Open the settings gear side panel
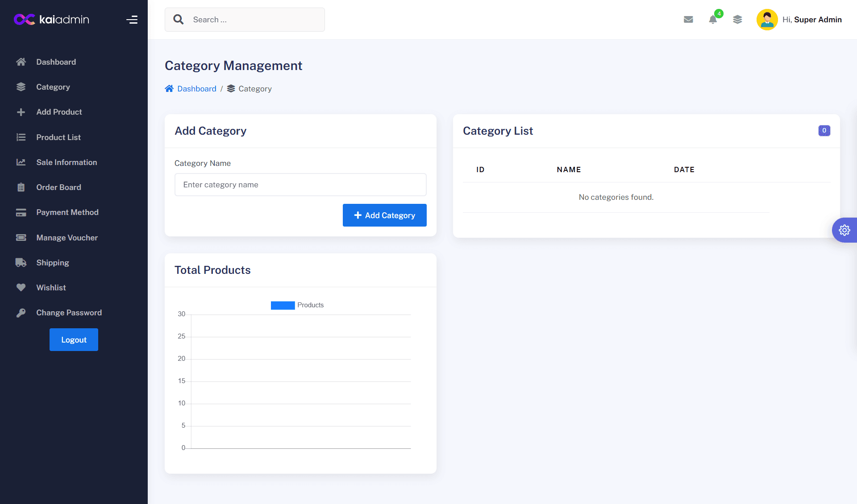Viewport: 857px width, 504px height. click(x=845, y=230)
